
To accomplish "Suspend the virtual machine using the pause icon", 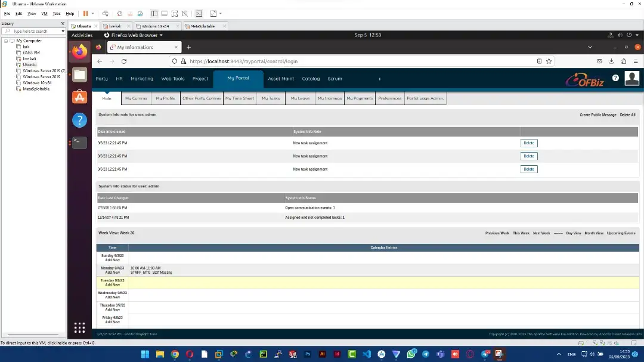I will pos(85,13).
